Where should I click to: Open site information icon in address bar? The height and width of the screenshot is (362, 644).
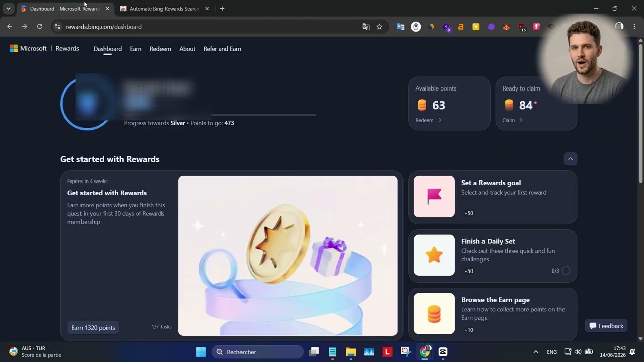click(57, 27)
